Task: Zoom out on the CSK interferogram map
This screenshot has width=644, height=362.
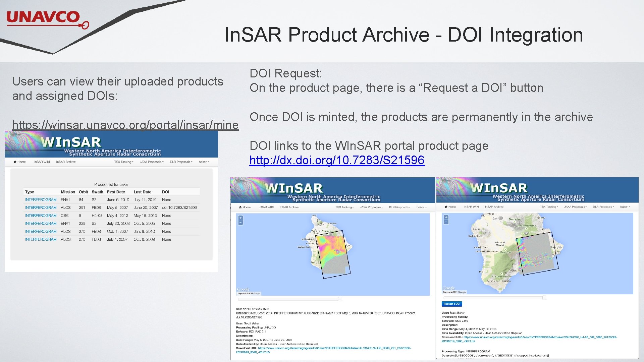Action: [x=446, y=222]
